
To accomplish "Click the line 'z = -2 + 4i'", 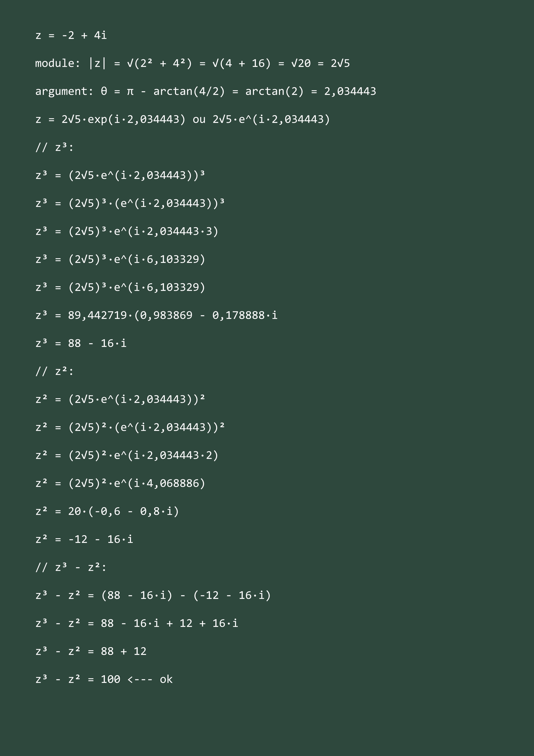I will (71, 35).
